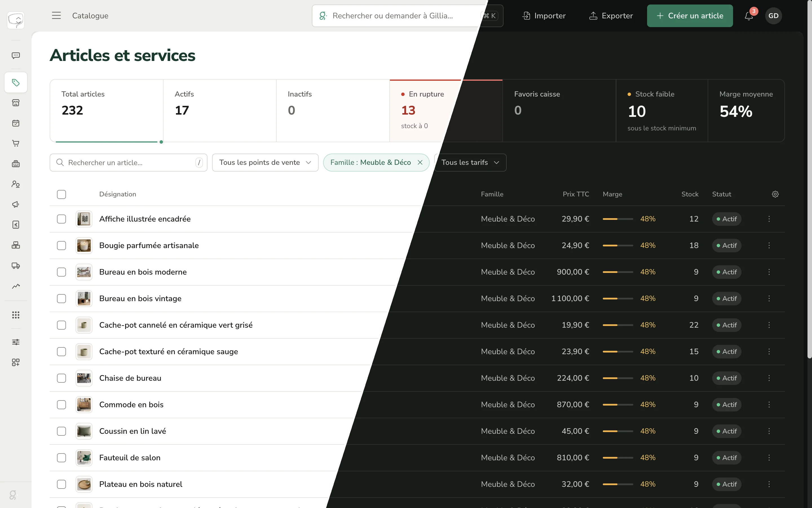
Task: Open the cash register icon in sidebar
Action: (16, 164)
